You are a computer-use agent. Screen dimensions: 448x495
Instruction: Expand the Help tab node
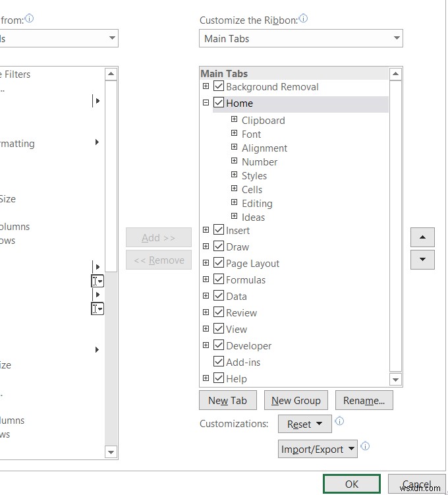(206, 378)
